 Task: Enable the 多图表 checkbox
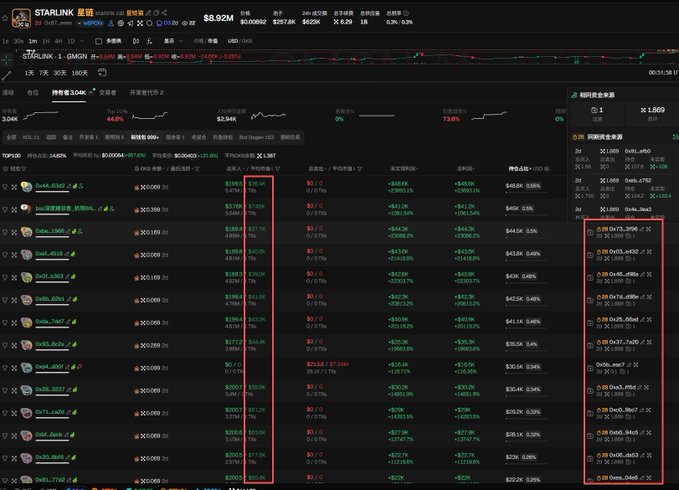[98, 41]
